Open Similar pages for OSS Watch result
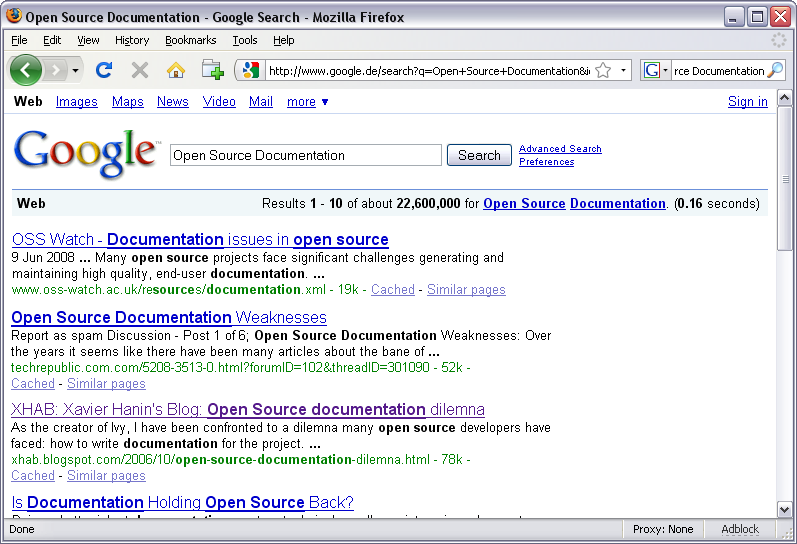797x544 pixels. [466, 289]
